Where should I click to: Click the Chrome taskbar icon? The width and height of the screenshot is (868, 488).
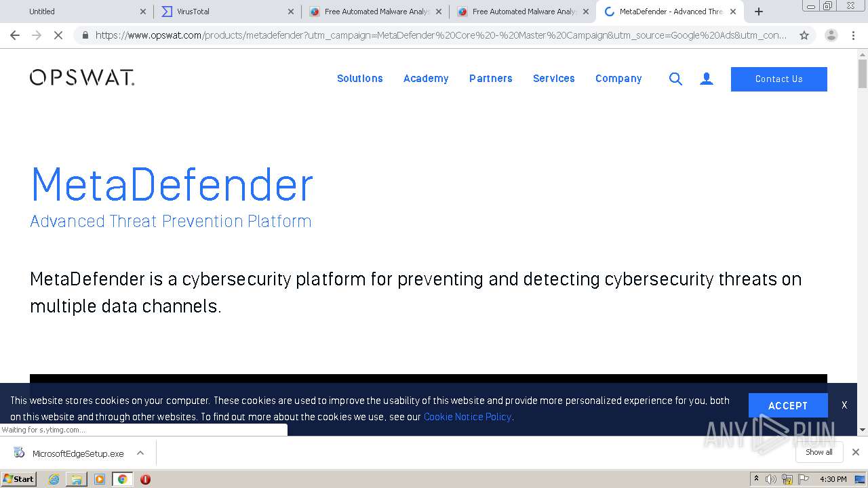tap(122, 479)
